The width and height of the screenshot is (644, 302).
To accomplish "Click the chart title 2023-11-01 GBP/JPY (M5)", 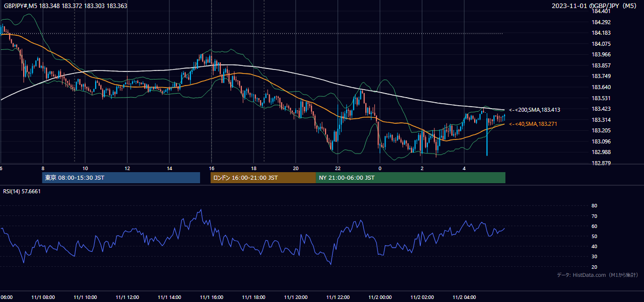I will pos(595,6).
